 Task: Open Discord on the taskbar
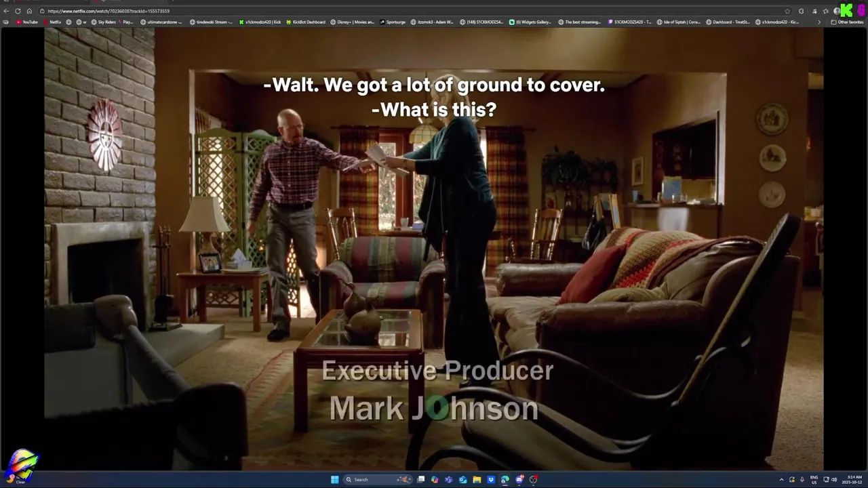(x=519, y=479)
